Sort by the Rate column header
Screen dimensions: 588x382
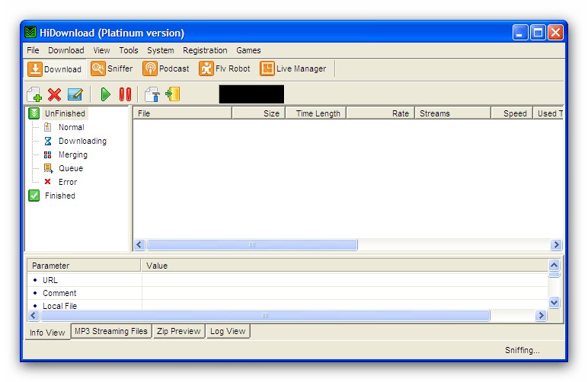[380, 113]
